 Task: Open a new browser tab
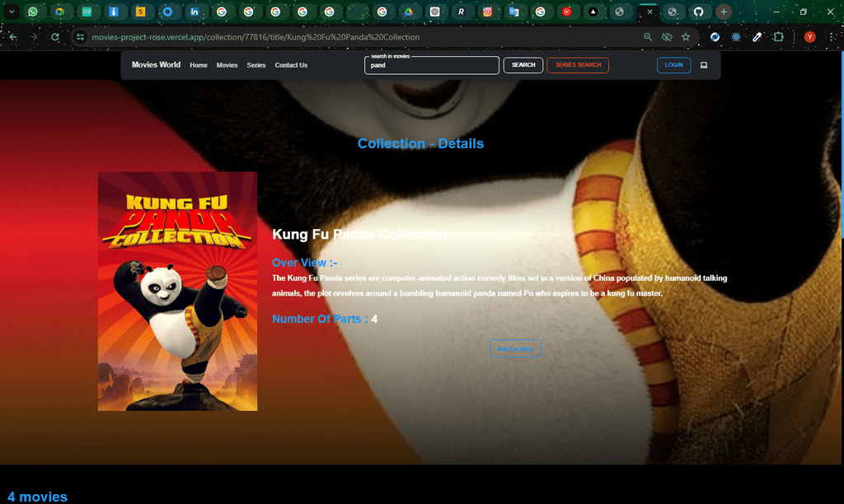(x=724, y=12)
